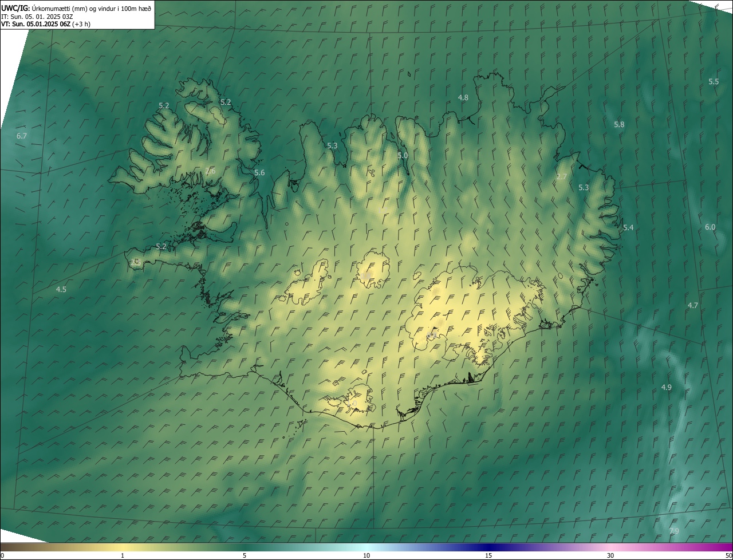Click the map title 'UWC/IG: Úrkomumætti (mm) og vindur'
Viewport: 733px width, 560px height.
65,8
